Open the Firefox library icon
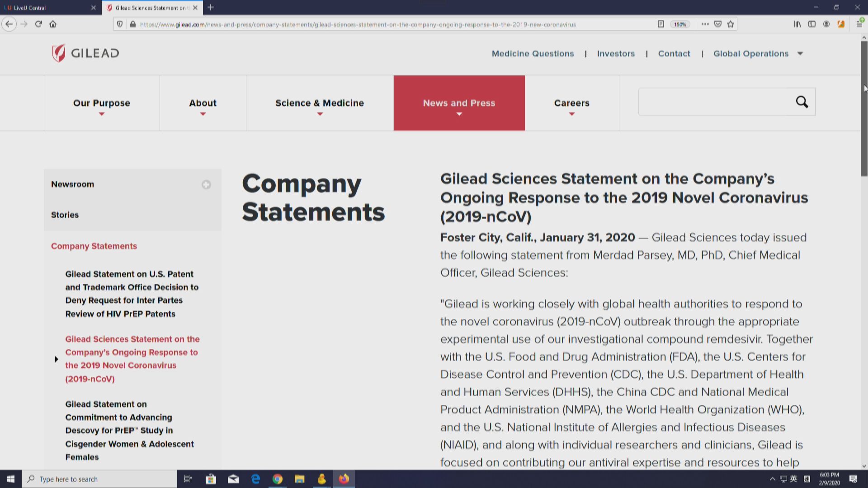 pyautogui.click(x=797, y=24)
